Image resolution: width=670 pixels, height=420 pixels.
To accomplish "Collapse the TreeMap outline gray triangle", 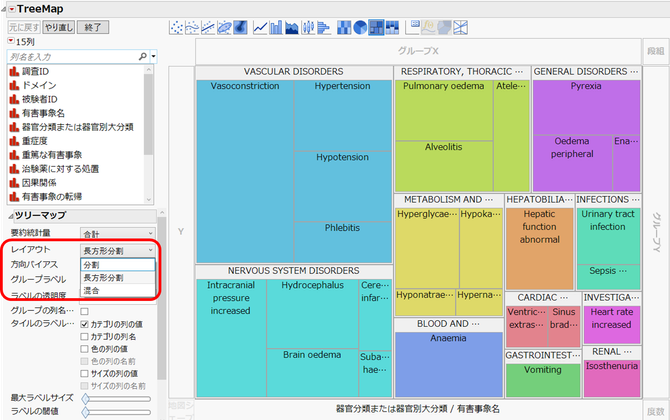I will click(3, 9).
